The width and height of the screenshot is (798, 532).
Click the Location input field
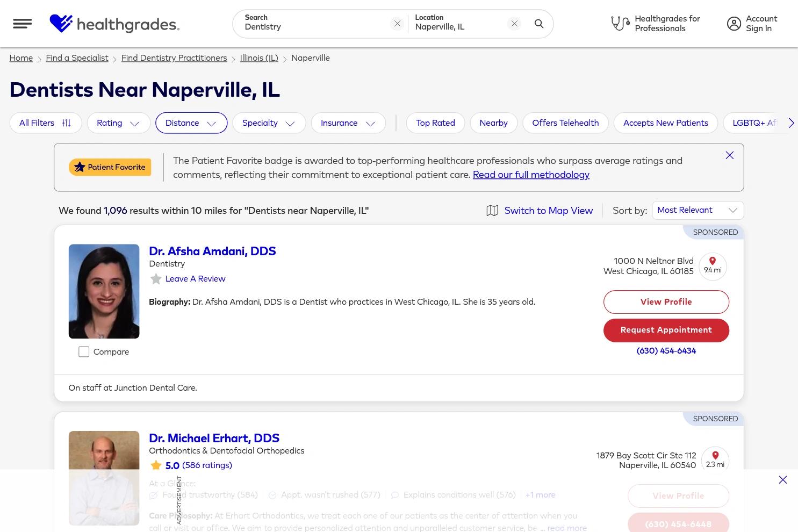click(x=458, y=24)
